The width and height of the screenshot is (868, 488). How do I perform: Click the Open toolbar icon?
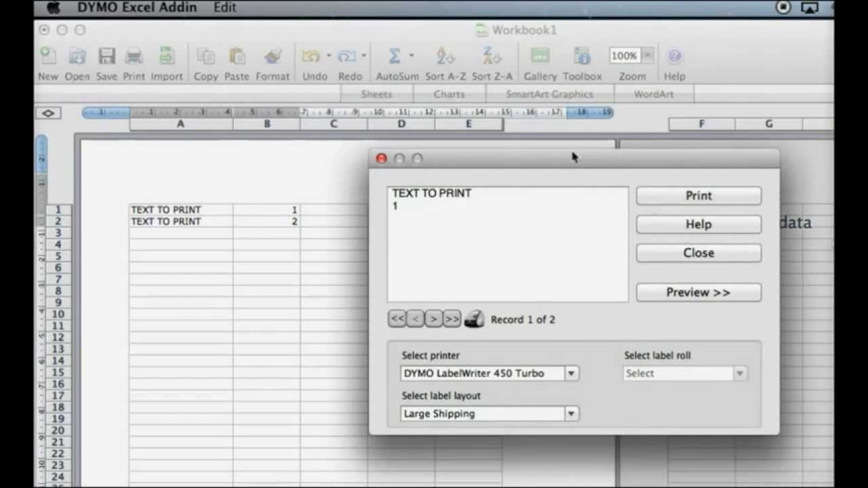[77, 56]
